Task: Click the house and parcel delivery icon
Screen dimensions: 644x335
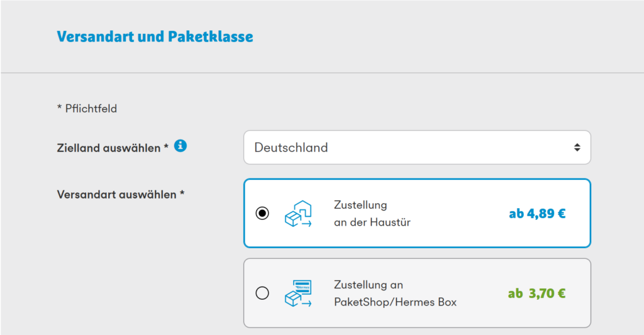Action: 297,214
